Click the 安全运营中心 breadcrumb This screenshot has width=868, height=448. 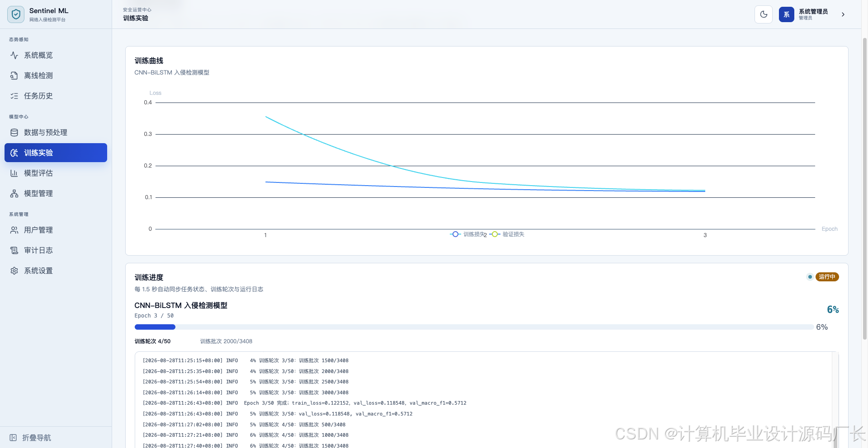tap(137, 9)
